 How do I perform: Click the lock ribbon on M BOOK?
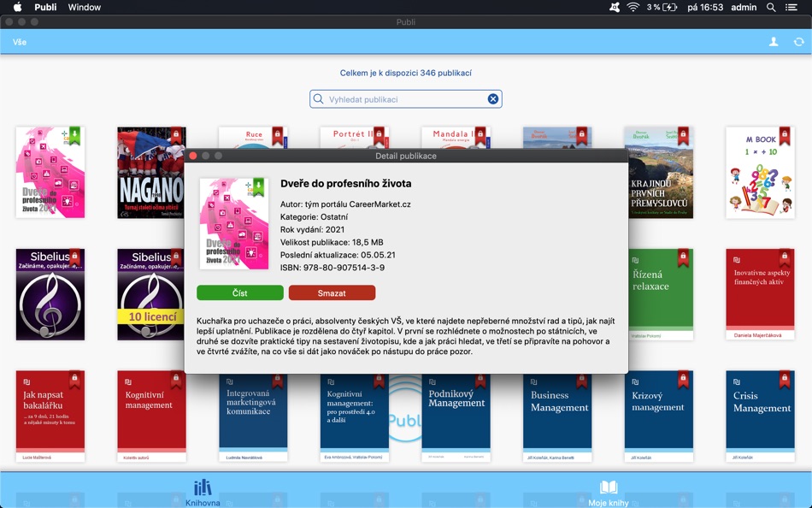click(785, 136)
